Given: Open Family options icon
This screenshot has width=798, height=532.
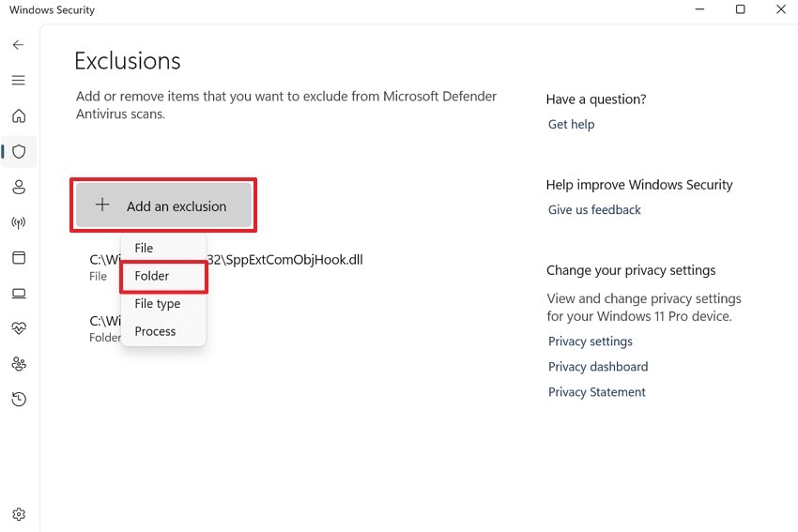Looking at the screenshot, I should [x=19, y=364].
